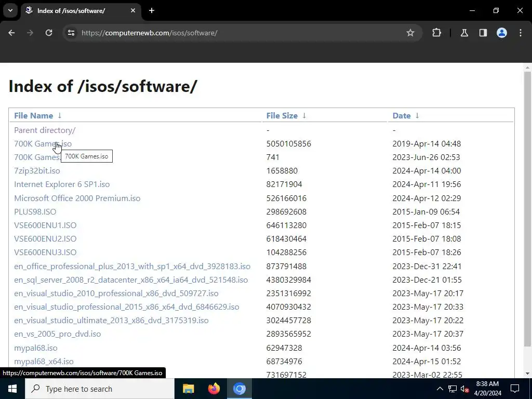Screen dimensions: 532x399
Task: Click the page vertical scrollbar
Action: (x=527, y=209)
